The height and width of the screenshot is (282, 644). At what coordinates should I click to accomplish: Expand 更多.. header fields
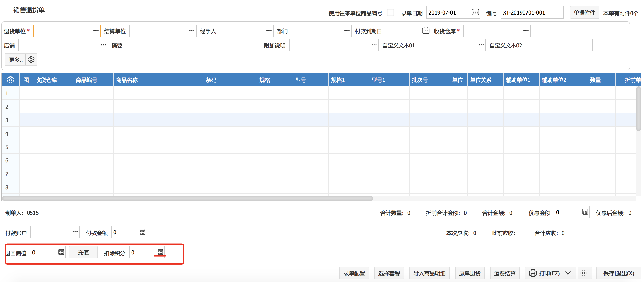pyautogui.click(x=15, y=60)
